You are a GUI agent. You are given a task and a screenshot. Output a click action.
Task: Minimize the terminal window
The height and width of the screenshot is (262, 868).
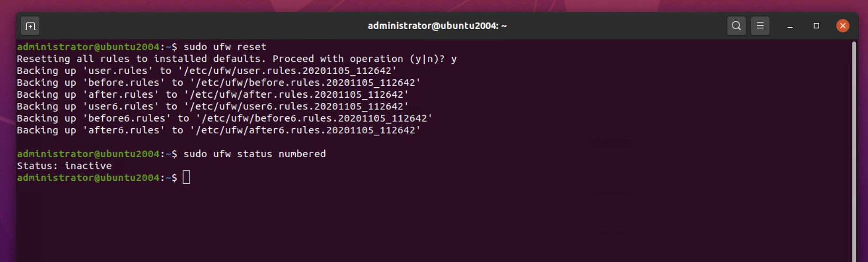[790, 26]
